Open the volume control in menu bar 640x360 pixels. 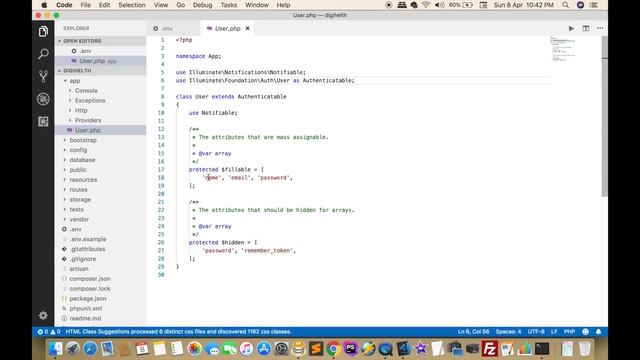(x=439, y=5)
